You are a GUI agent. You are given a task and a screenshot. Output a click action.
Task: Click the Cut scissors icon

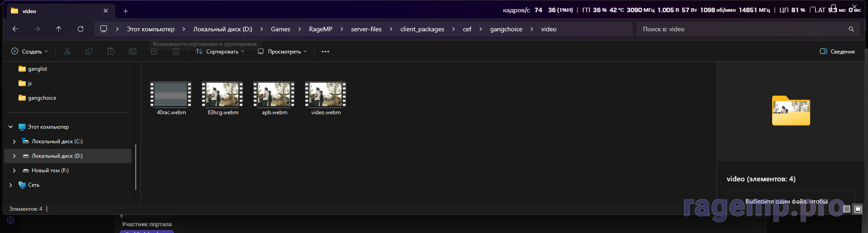[x=67, y=52]
